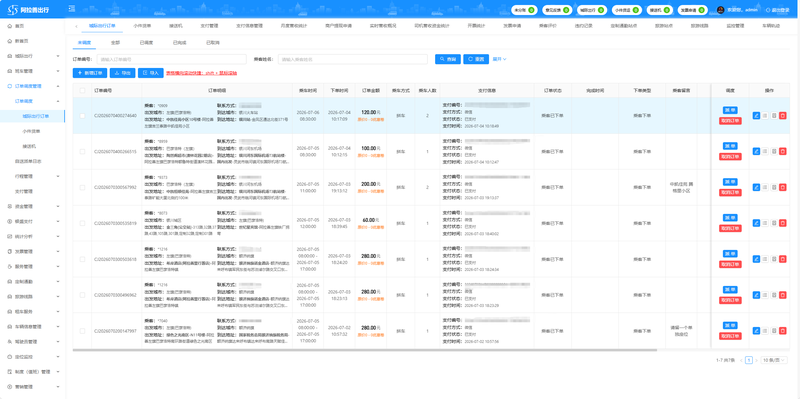
Task: Click the 未分配 counter pill in header
Action: pos(524,10)
